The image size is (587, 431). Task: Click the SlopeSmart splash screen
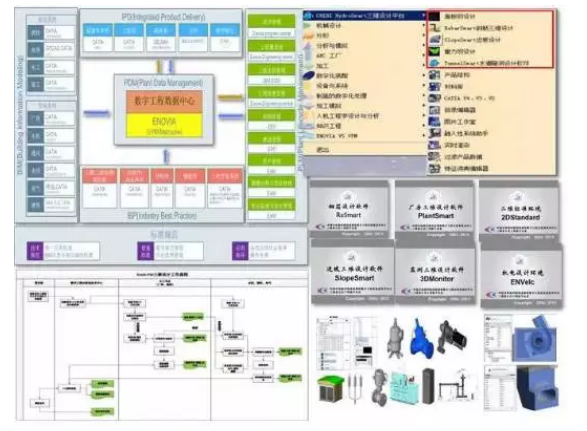pos(352,272)
